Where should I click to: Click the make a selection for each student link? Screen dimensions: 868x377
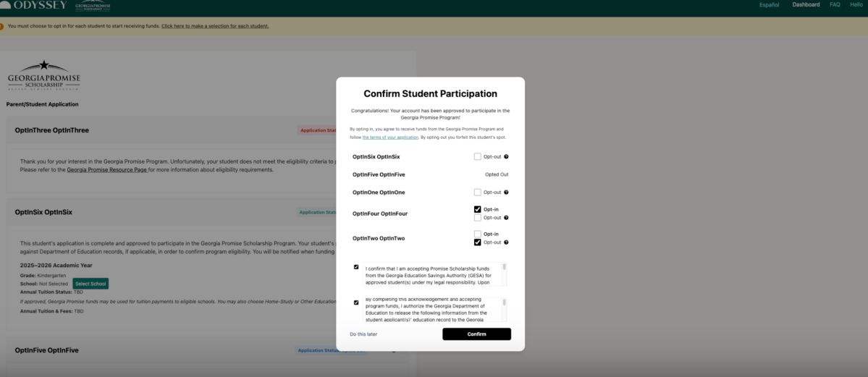215,26
